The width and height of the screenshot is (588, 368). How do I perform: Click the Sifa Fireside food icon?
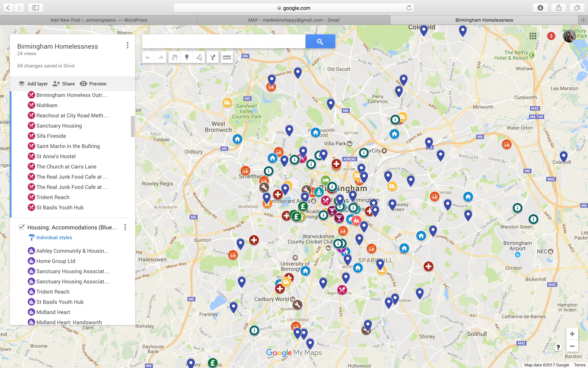coord(31,136)
